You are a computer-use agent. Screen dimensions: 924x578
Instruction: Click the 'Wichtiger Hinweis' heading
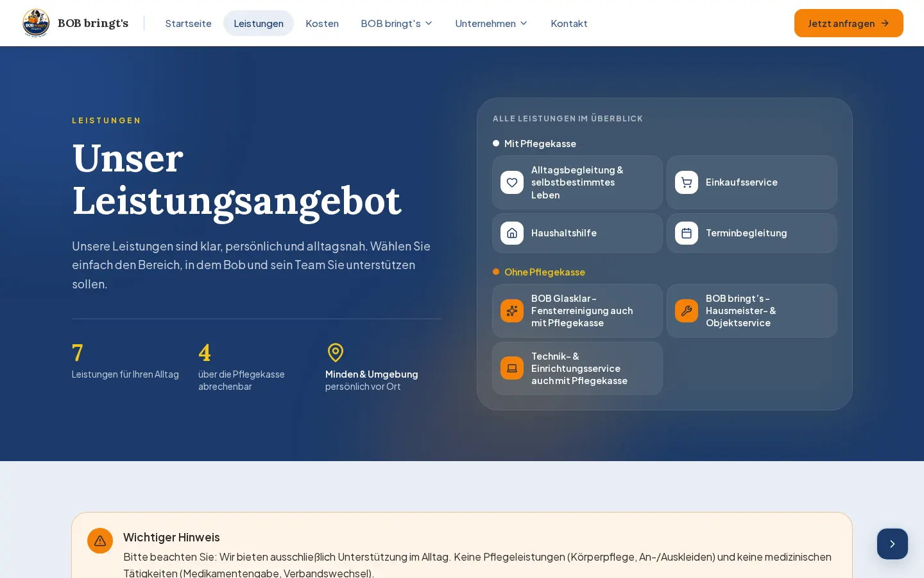click(171, 537)
